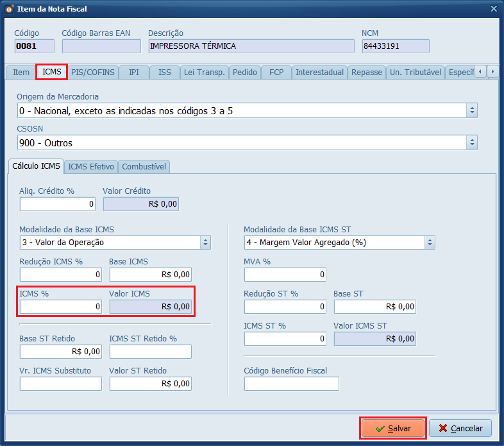Open the Origem da Mercadoria dropdown

point(472,111)
